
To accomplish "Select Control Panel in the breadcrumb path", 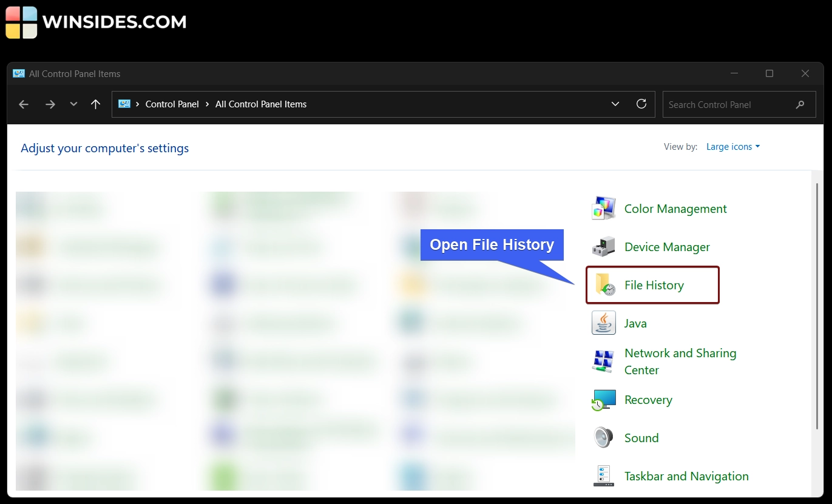I will coord(172,104).
